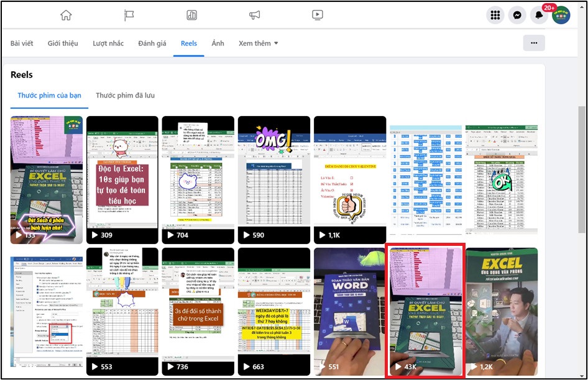Open the reel with 736 views

198,312
